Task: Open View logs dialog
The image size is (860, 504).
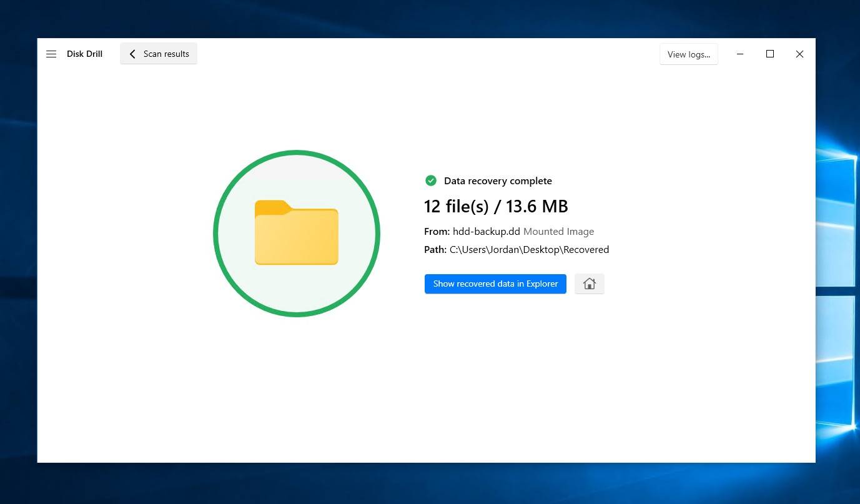Action: pos(688,54)
